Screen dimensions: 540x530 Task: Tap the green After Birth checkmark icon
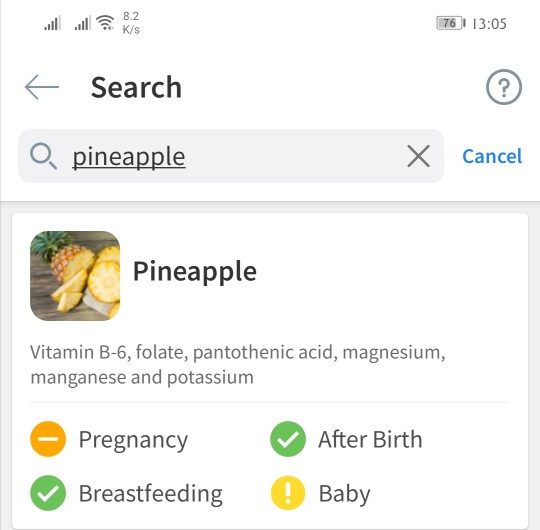(x=288, y=439)
